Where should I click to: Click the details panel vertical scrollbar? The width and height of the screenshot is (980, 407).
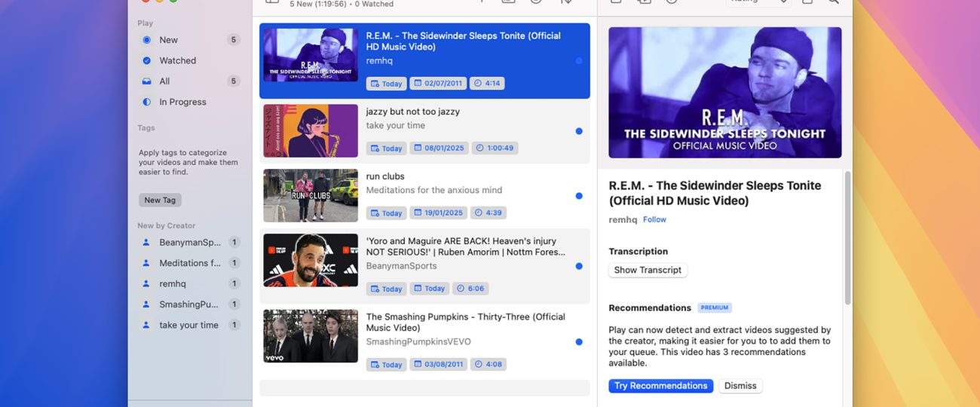coord(847,237)
